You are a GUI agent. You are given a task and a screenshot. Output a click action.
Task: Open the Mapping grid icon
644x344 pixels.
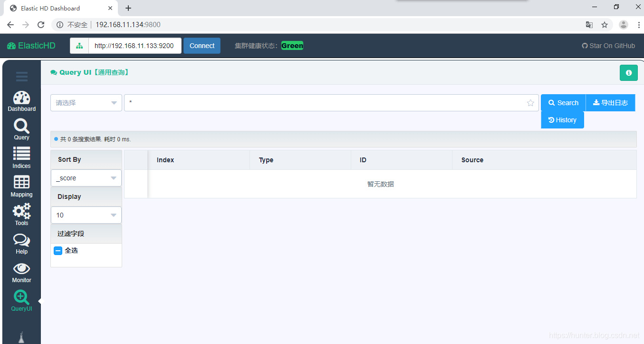(x=21, y=187)
